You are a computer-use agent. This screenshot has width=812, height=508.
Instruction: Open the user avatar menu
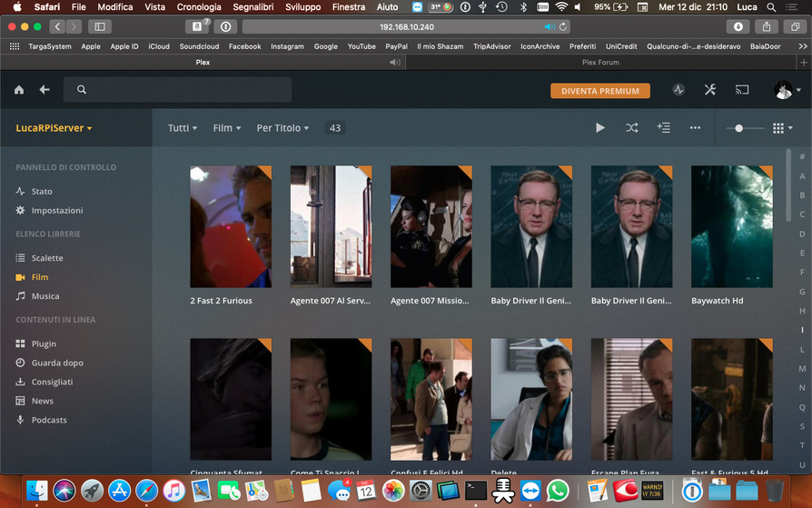[x=787, y=90]
